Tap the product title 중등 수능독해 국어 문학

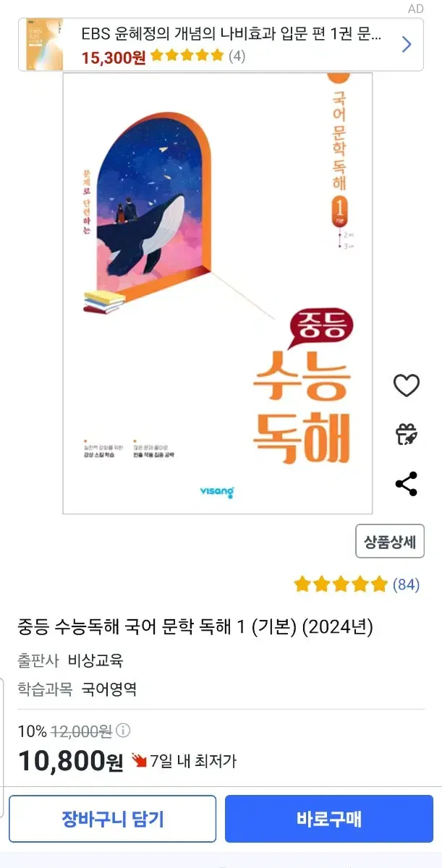click(195, 626)
